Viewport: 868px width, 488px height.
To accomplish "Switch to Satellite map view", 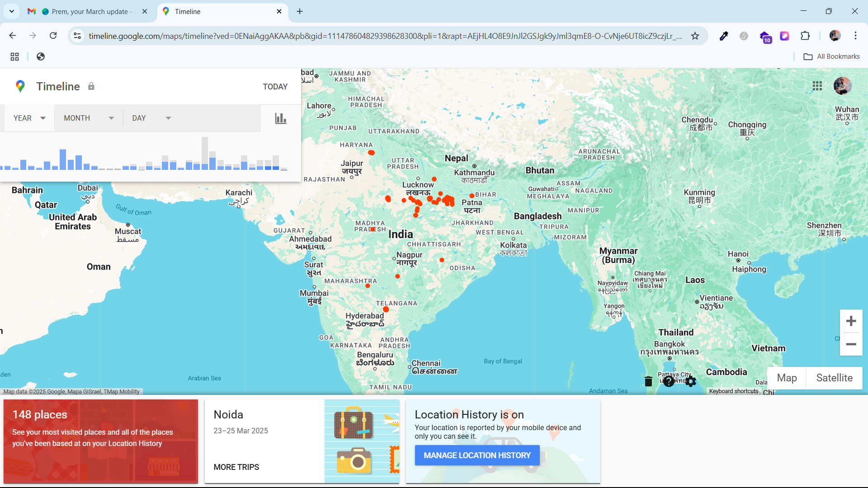I will pyautogui.click(x=834, y=378).
